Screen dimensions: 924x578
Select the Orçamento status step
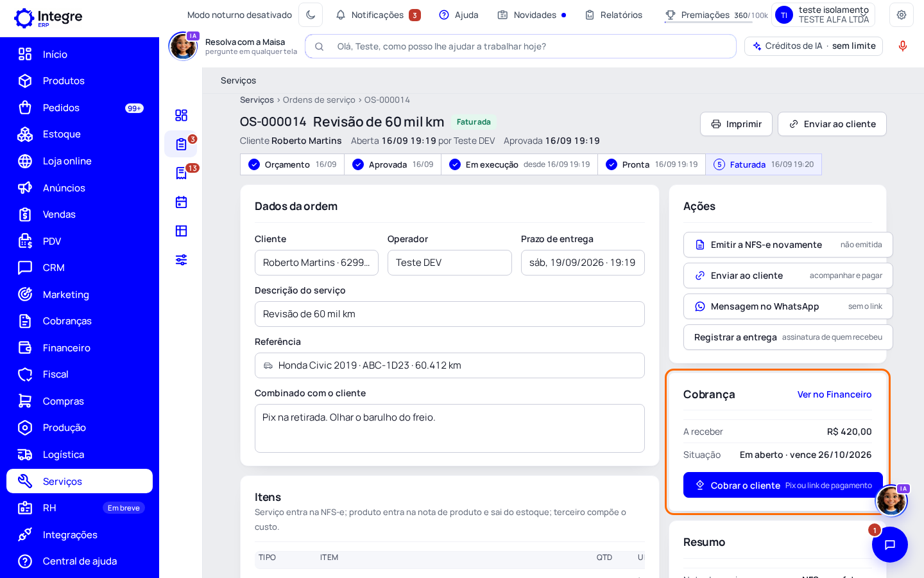(293, 164)
